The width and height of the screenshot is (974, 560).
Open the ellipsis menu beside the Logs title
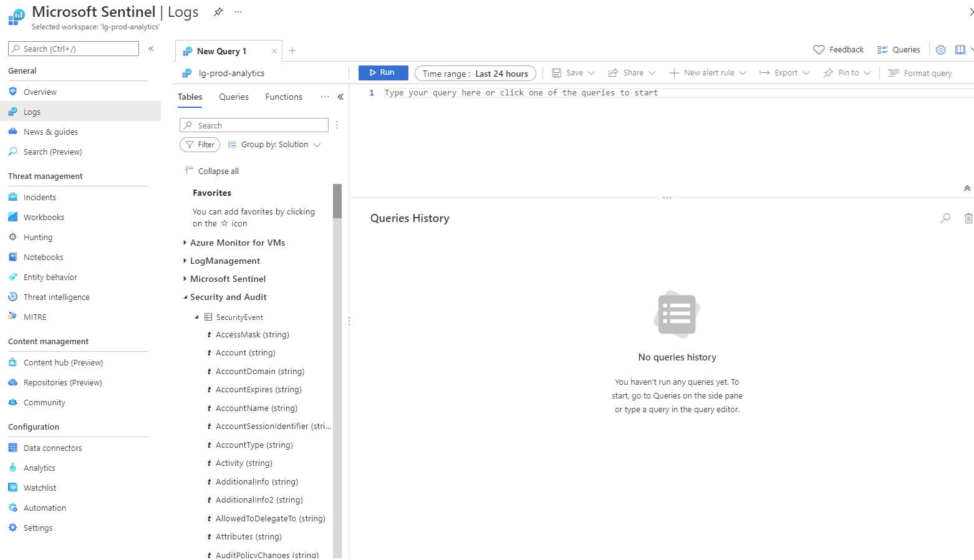pyautogui.click(x=238, y=12)
